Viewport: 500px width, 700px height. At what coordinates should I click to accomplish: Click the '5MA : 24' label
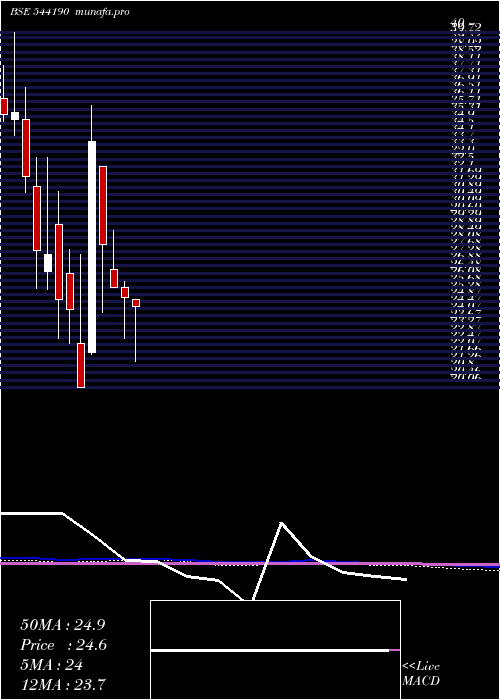[51, 665]
